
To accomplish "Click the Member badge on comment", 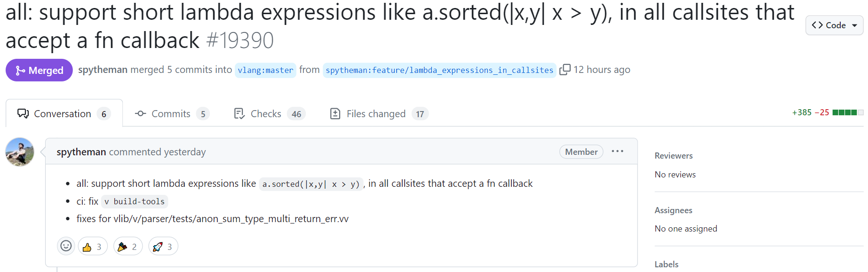I will pos(581,152).
